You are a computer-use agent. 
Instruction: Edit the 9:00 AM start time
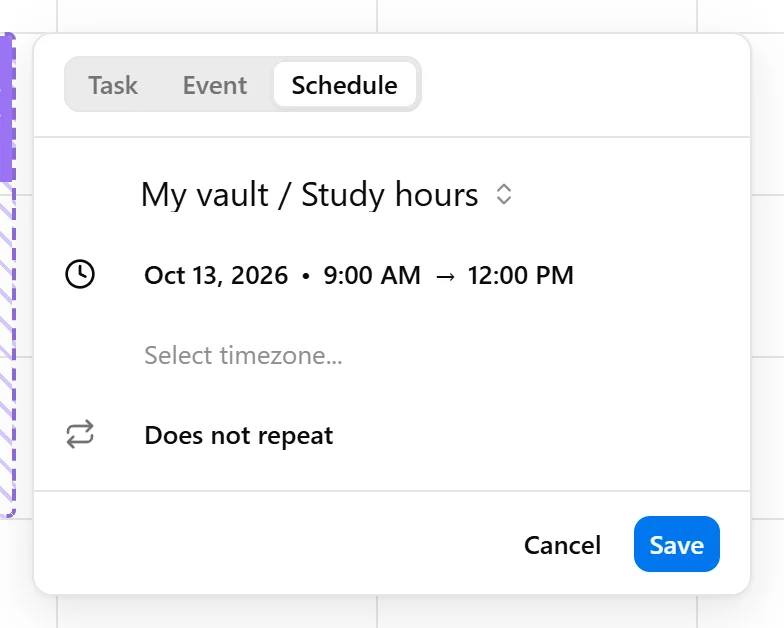pyautogui.click(x=372, y=275)
